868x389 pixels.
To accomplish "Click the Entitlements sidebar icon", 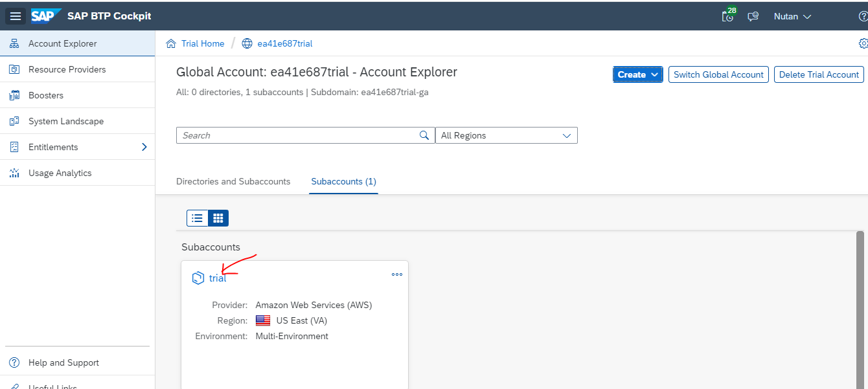I will pyautogui.click(x=14, y=147).
